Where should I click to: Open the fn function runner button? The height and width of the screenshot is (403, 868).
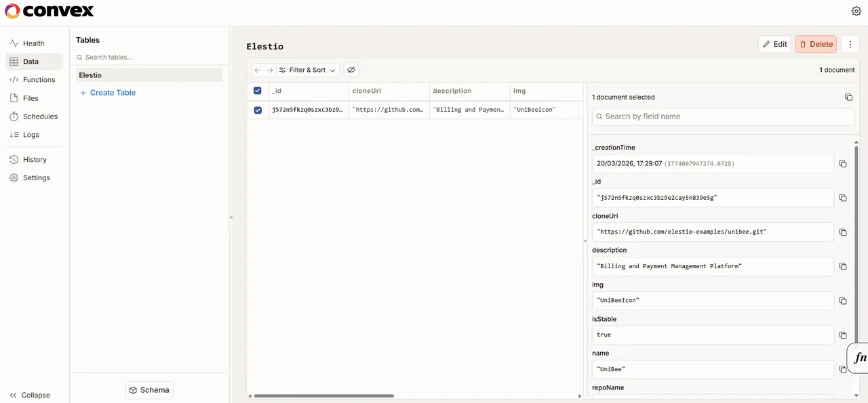pyautogui.click(x=859, y=358)
